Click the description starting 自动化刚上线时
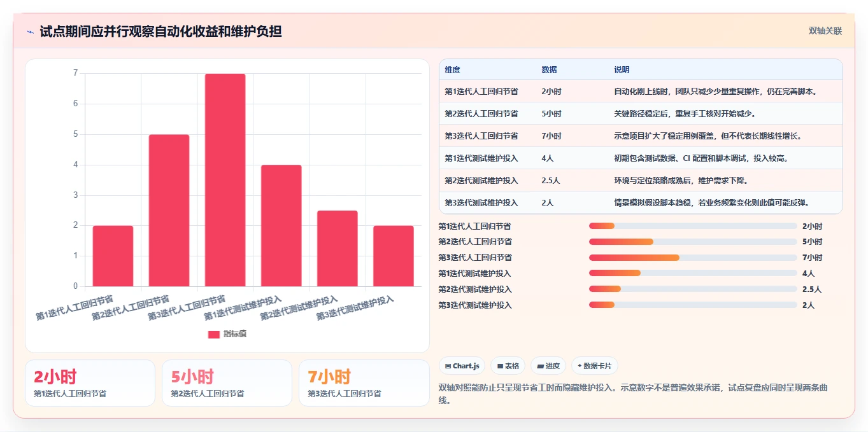 click(x=716, y=92)
